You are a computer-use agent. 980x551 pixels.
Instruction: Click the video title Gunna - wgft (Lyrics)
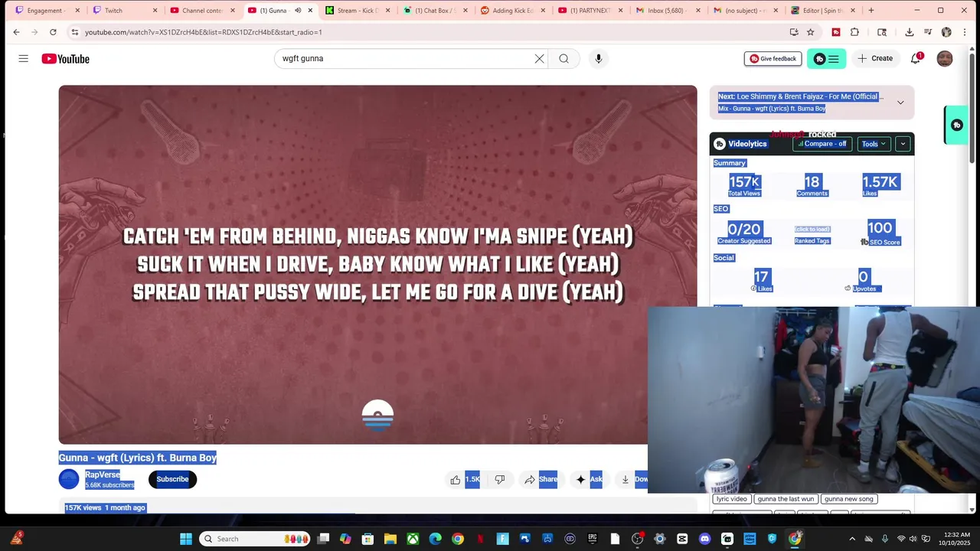138,458
